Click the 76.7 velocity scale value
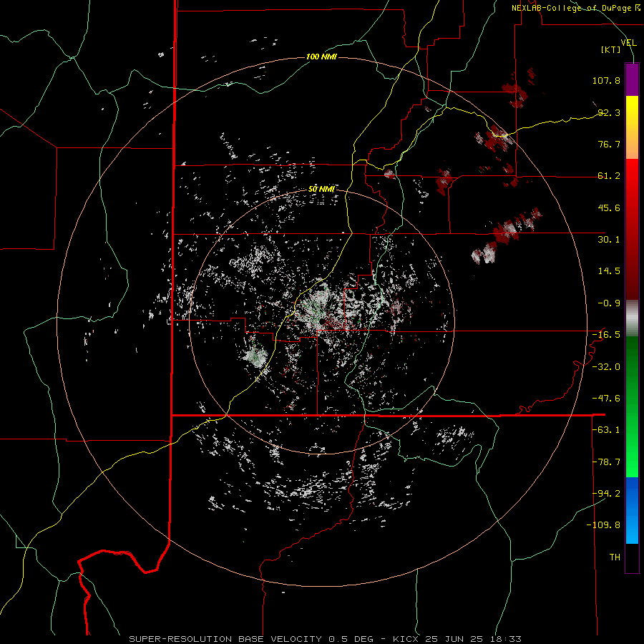This screenshot has width=644, height=644. [609, 144]
